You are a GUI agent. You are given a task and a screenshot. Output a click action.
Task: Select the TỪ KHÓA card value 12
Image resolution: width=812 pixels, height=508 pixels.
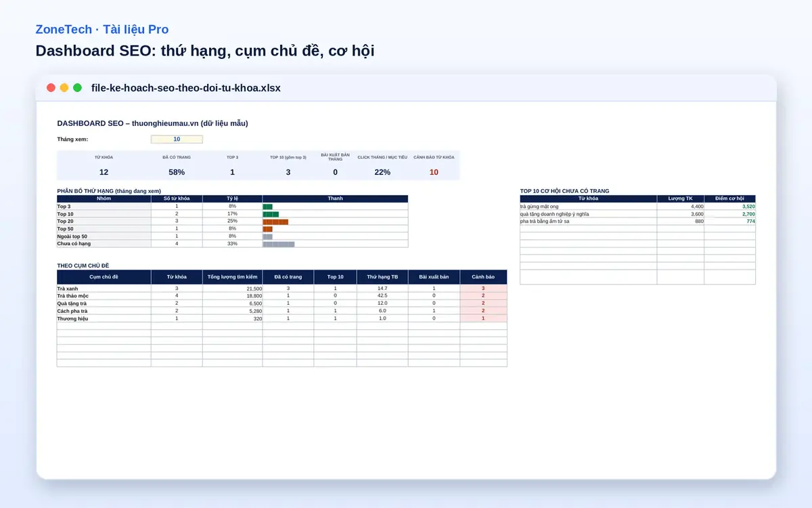point(104,172)
